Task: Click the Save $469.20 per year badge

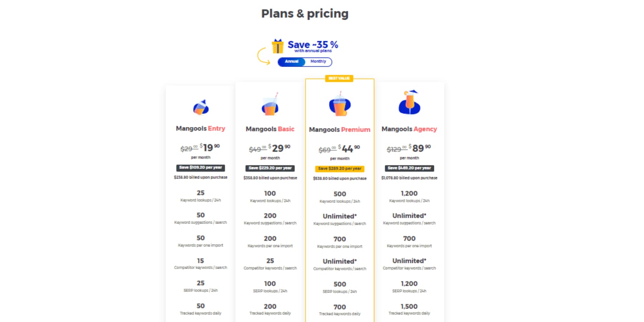Action: [x=409, y=168]
